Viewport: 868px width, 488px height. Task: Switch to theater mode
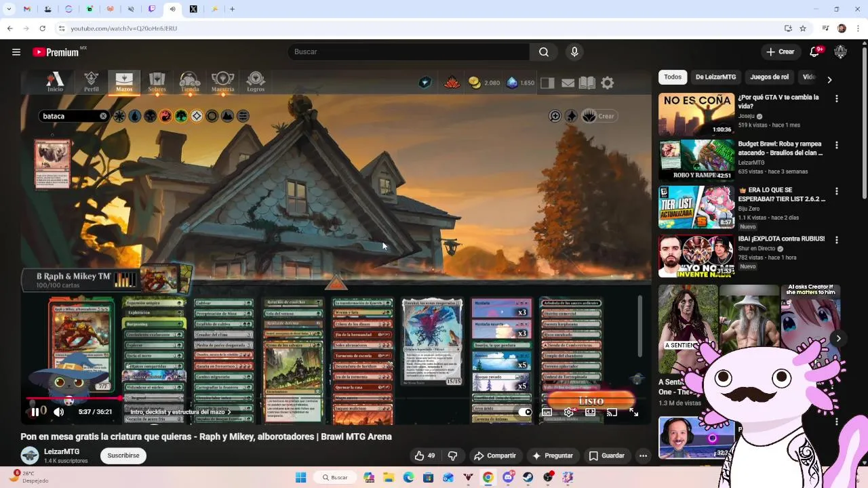[591, 411]
